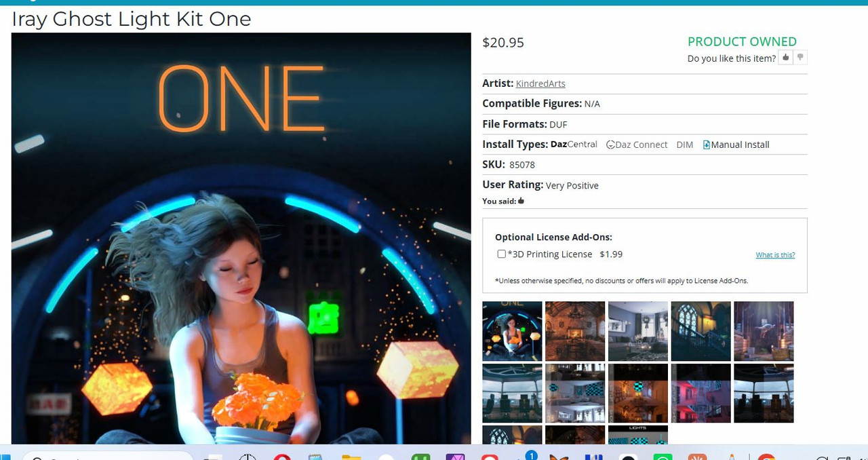Open the fireplace hall thumbnail
868x460 pixels.
[x=575, y=331]
